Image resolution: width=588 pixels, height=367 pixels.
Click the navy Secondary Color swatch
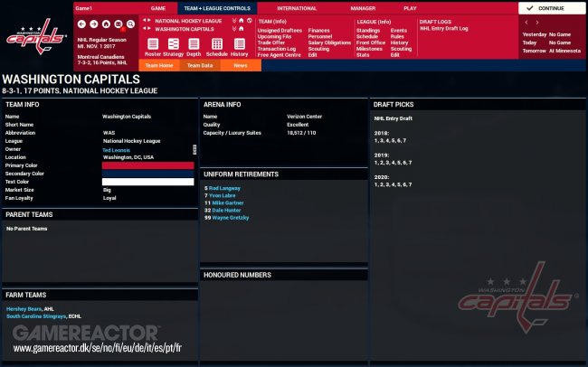(147, 174)
